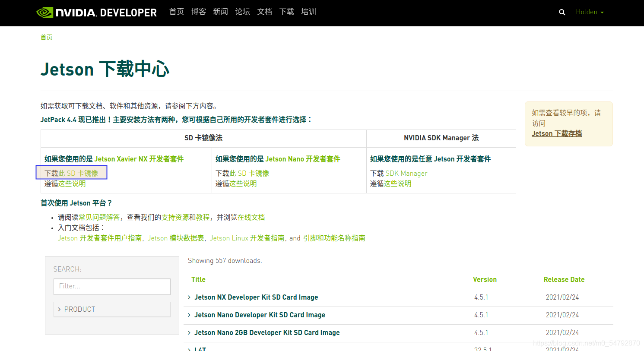Screen dimensions: 644x351
Task: Download the Jetson Nano SD 卡镜像 link
Action: 249,173
